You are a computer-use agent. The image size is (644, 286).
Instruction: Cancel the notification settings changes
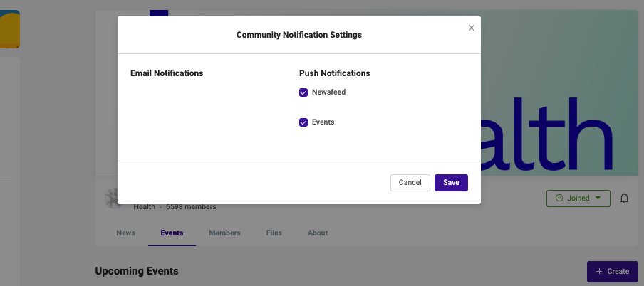coord(410,183)
